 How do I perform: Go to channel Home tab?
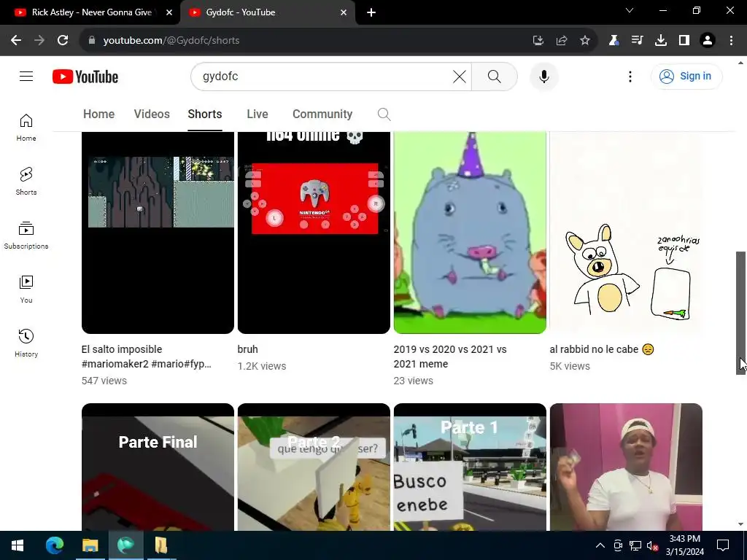coord(98,114)
